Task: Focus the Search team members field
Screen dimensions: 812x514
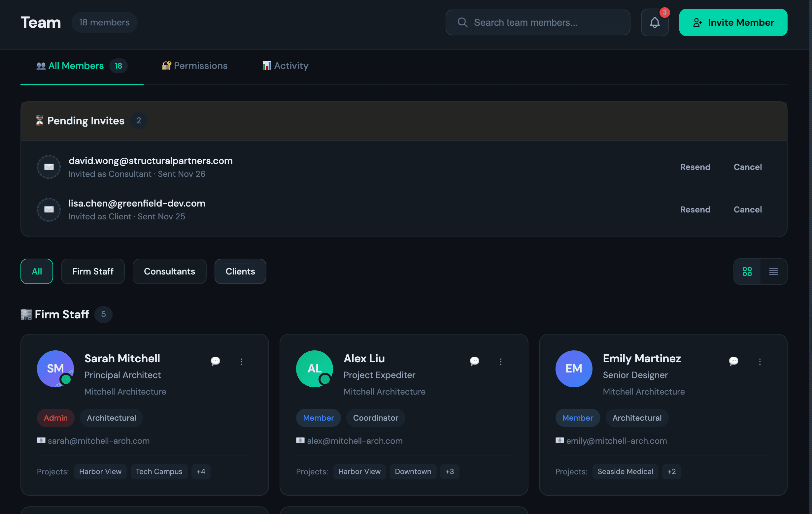Action: click(x=537, y=22)
